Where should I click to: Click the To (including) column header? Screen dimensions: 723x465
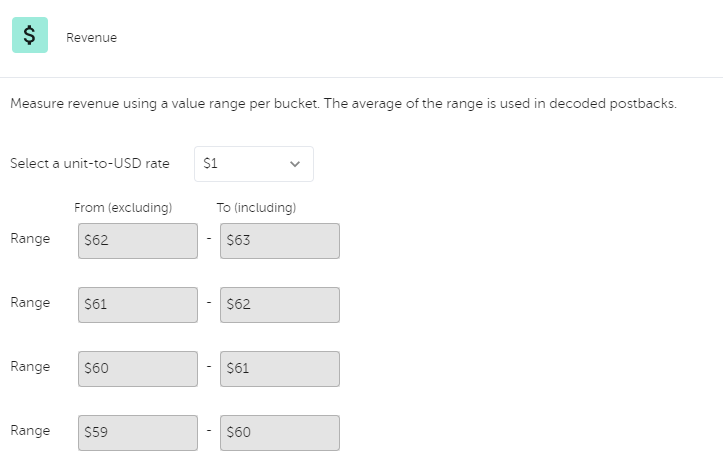point(256,208)
